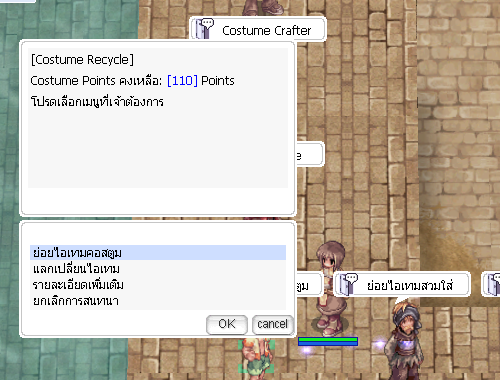Image resolution: width=500 pixels, height=380 pixels.
Task: Click the brown-haired NPC girl character
Action: tap(329, 288)
